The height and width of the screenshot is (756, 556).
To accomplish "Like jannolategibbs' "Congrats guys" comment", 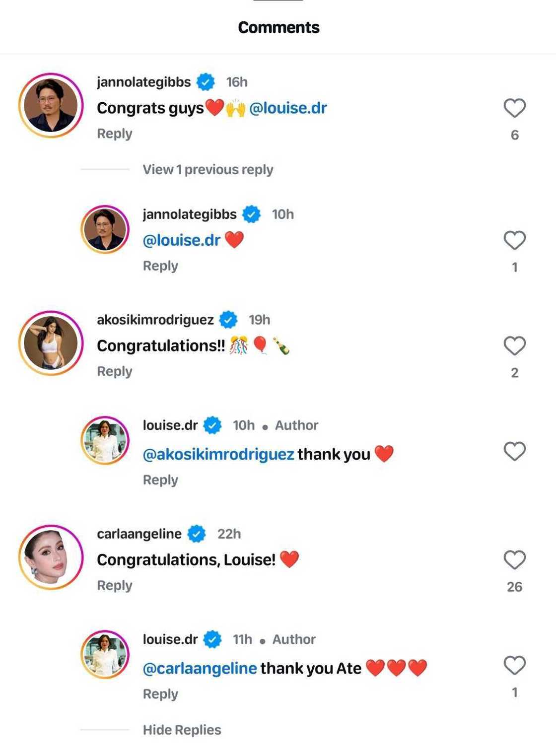I will (514, 108).
